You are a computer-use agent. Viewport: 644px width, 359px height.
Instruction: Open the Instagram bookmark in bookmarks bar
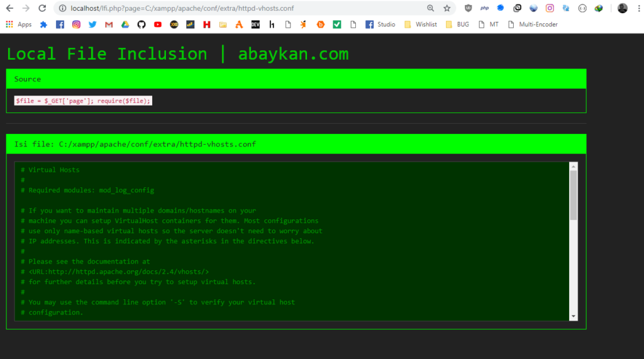76,25
